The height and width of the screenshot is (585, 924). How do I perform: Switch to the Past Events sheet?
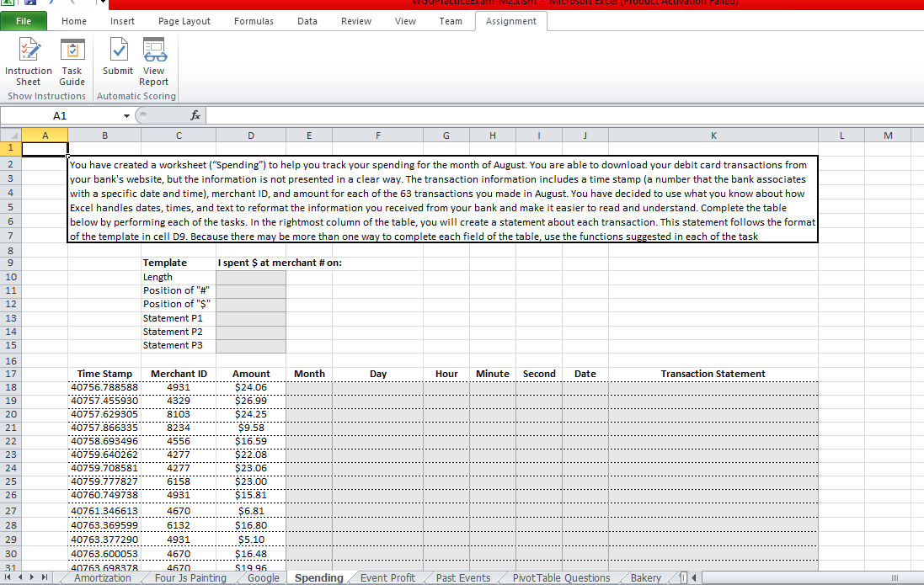tap(463, 578)
